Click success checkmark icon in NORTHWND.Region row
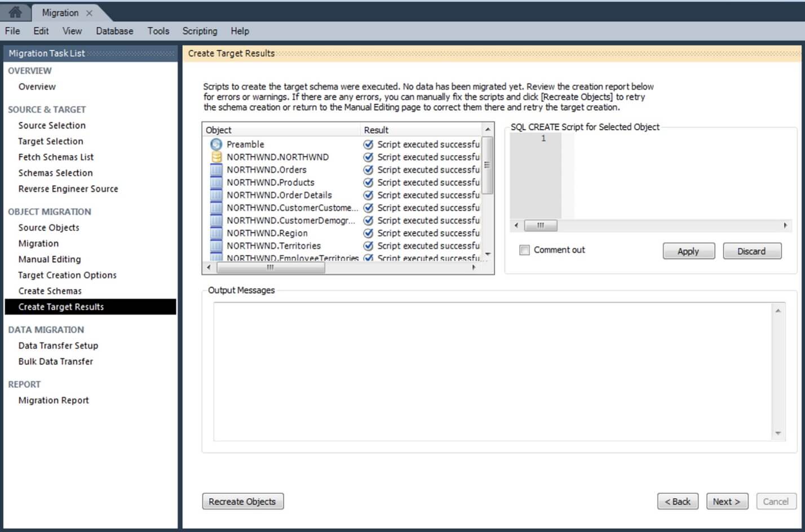 pyautogui.click(x=368, y=233)
